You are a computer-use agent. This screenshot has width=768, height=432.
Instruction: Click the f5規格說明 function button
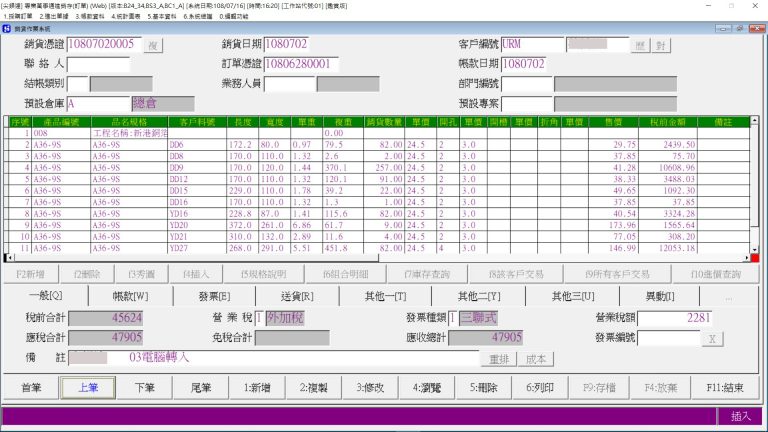264,274
